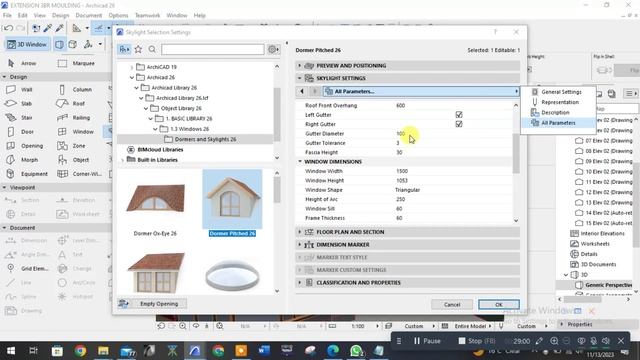Select the Zone tool
Image resolution: width=640 pixels, height=360 pixels.
click(71, 146)
